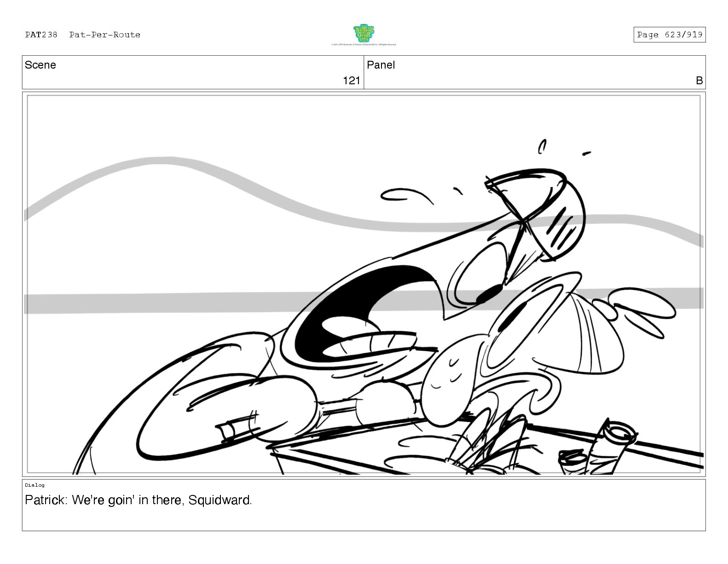Click the 'PAT238' episode code

(x=41, y=35)
